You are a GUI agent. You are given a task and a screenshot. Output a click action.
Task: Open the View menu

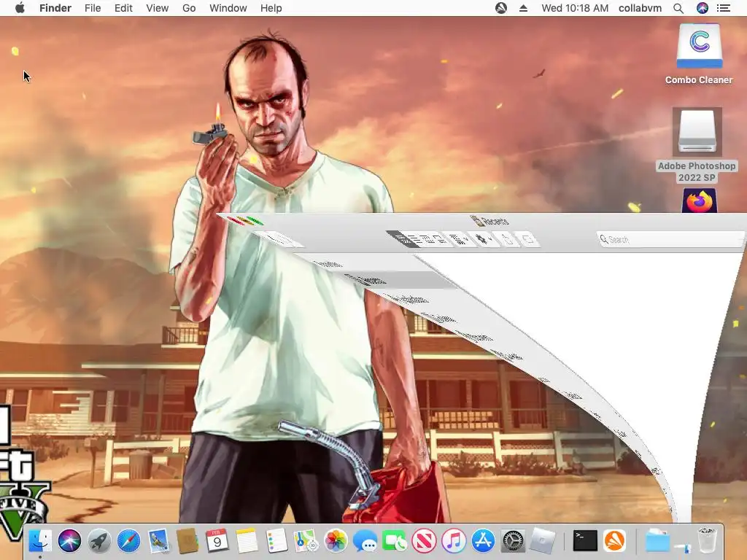coord(158,8)
